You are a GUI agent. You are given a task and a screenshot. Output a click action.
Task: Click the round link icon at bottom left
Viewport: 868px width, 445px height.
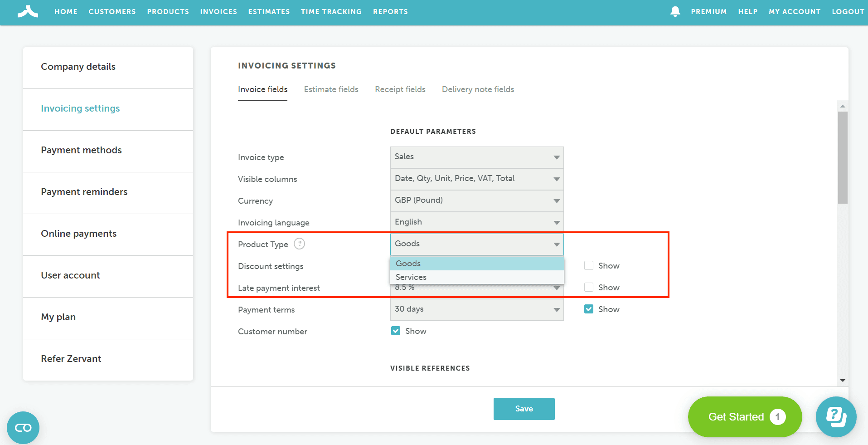pyautogui.click(x=23, y=427)
